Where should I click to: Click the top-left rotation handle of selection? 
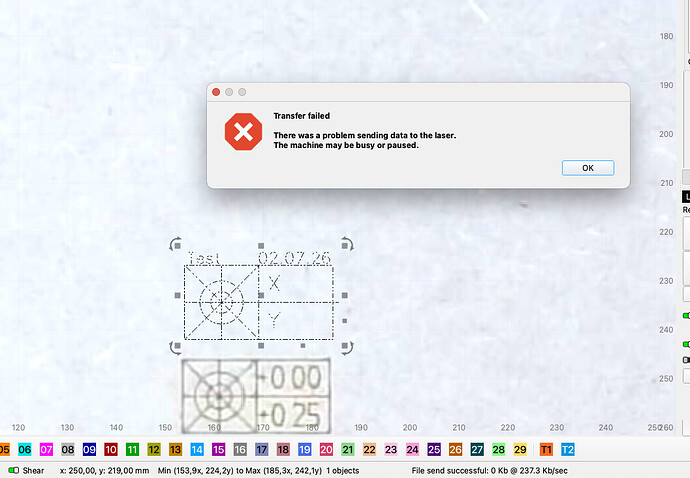point(175,244)
